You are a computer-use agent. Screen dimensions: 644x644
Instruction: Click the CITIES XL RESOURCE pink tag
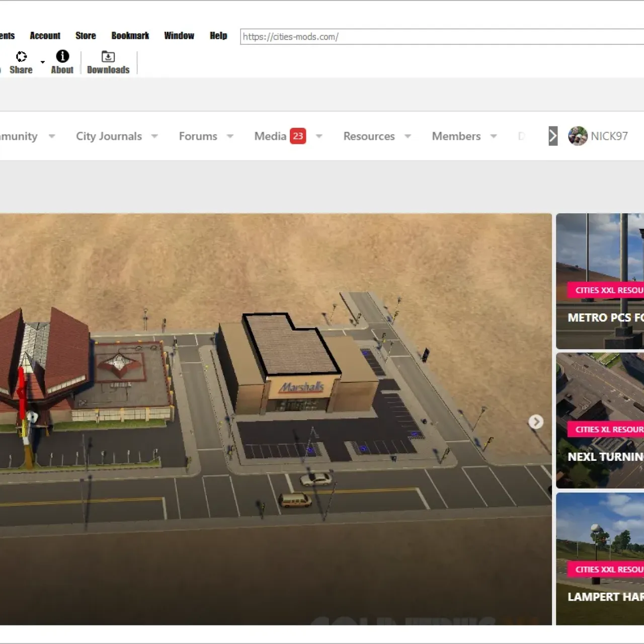point(606,430)
